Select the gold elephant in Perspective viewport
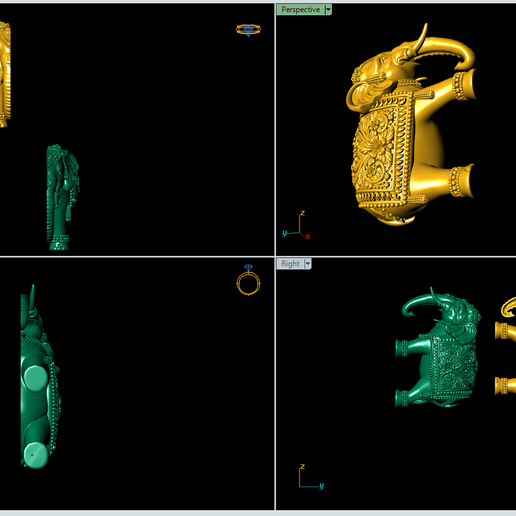The height and width of the screenshot is (516, 516). 412,125
